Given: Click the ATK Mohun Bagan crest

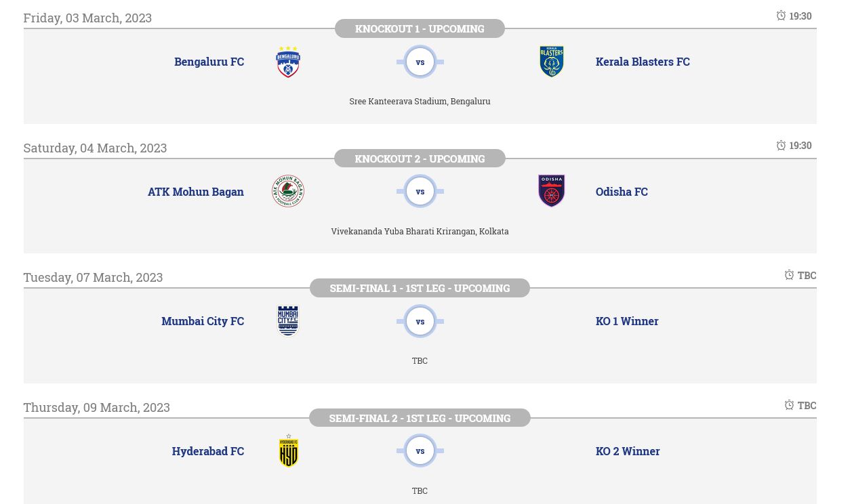Looking at the screenshot, I should point(288,192).
